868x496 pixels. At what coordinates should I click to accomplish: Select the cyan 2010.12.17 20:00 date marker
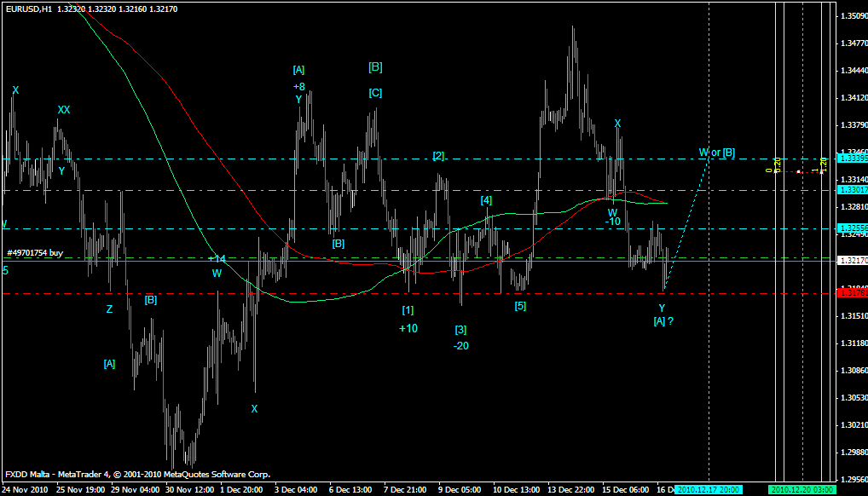click(709, 490)
